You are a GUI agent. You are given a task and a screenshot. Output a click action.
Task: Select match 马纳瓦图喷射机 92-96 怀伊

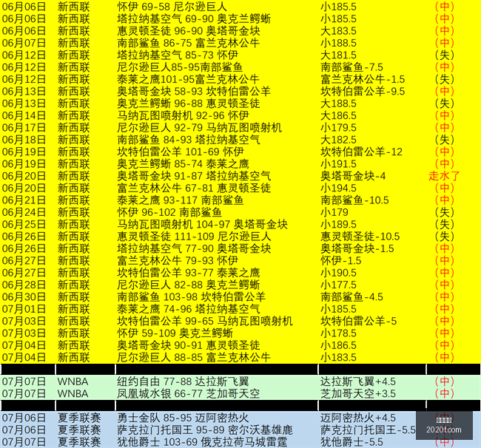(183, 115)
